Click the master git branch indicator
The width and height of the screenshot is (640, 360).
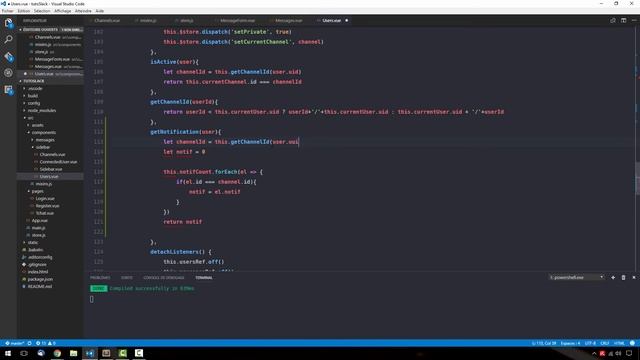[15, 343]
